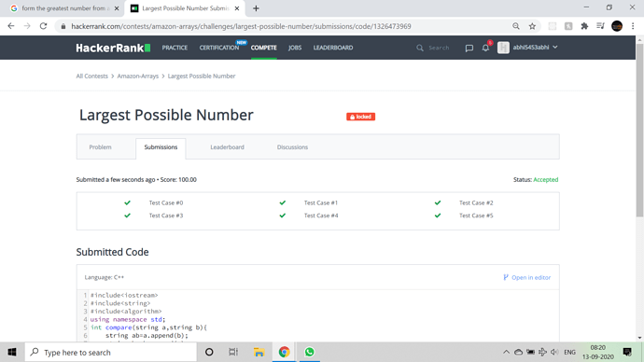Click the checkmark beside Test Case #4
Screen dimensions: 644x362
(283, 216)
